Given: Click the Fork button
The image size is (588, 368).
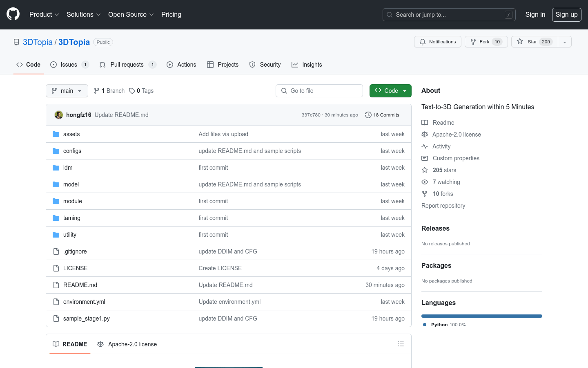Looking at the screenshot, I should click(486, 42).
